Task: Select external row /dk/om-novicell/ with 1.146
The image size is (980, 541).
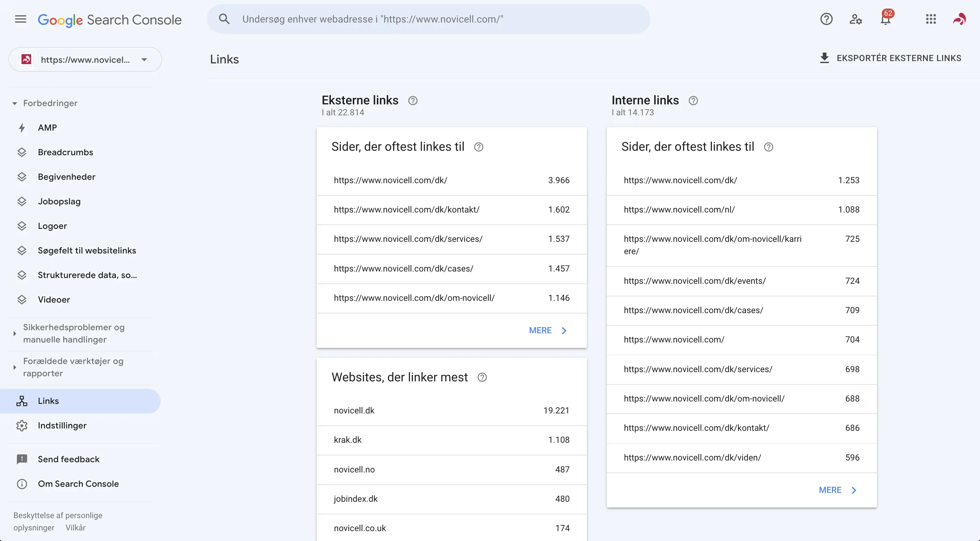Action: 451,298
